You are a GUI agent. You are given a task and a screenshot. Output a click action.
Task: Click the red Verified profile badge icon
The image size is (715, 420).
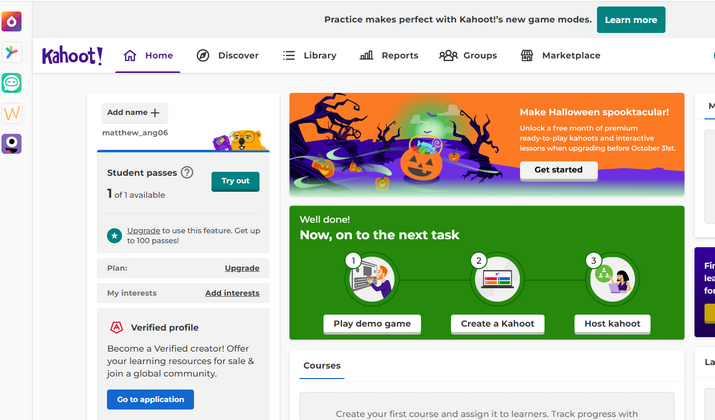[117, 327]
